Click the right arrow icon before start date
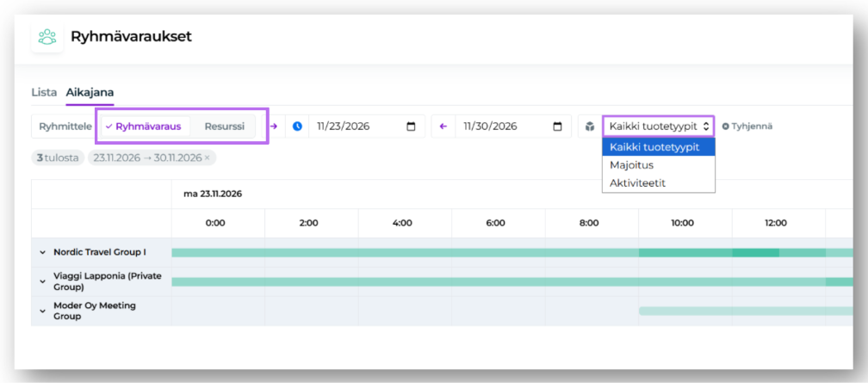The width and height of the screenshot is (868, 383). point(274,127)
